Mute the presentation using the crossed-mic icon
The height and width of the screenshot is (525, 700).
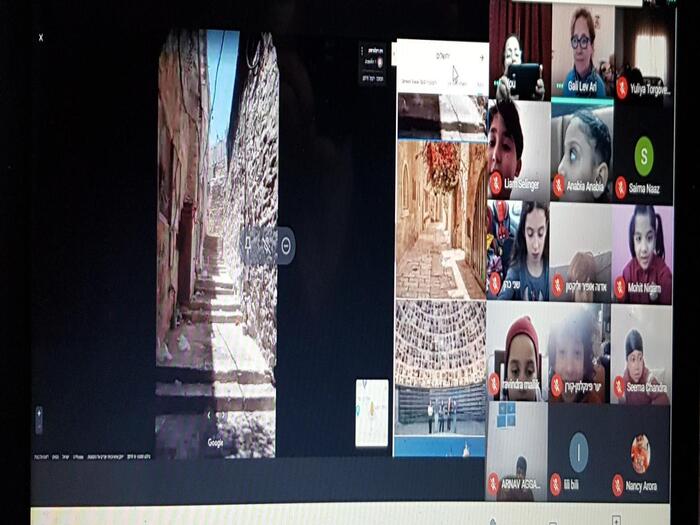(267, 246)
